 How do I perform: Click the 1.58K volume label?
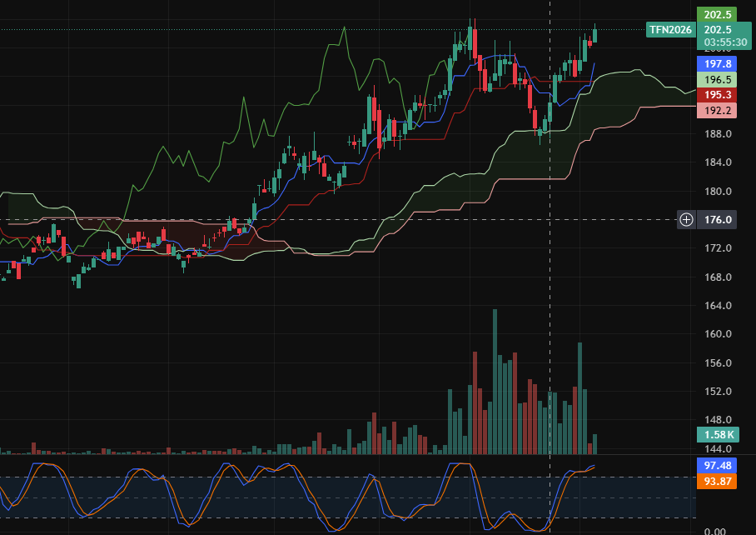click(x=717, y=434)
